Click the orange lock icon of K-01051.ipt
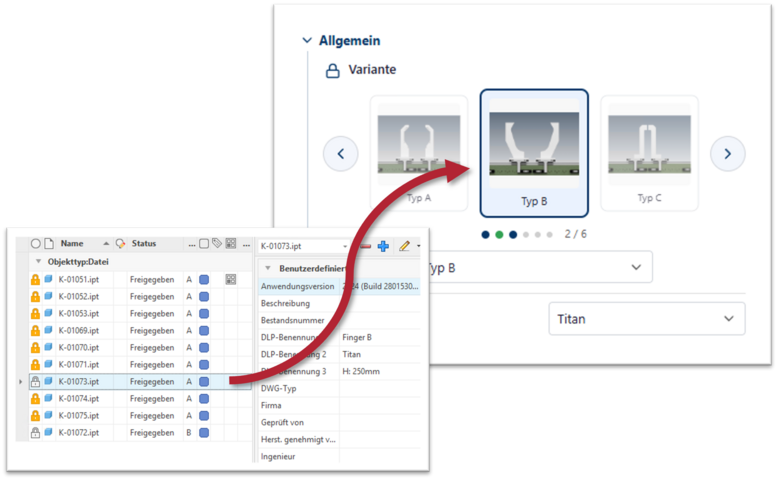The height and width of the screenshot is (480, 778). [35, 279]
